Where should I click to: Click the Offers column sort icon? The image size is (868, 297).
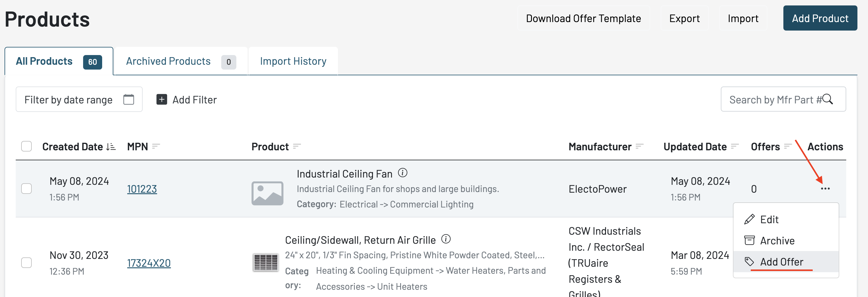tap(788, 146)
